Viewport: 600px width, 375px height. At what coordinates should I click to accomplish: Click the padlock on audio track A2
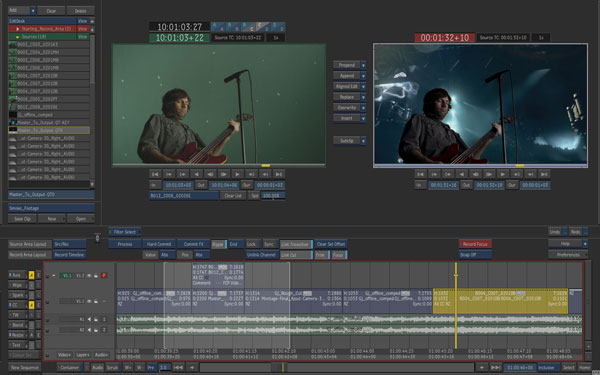(96, 329)
